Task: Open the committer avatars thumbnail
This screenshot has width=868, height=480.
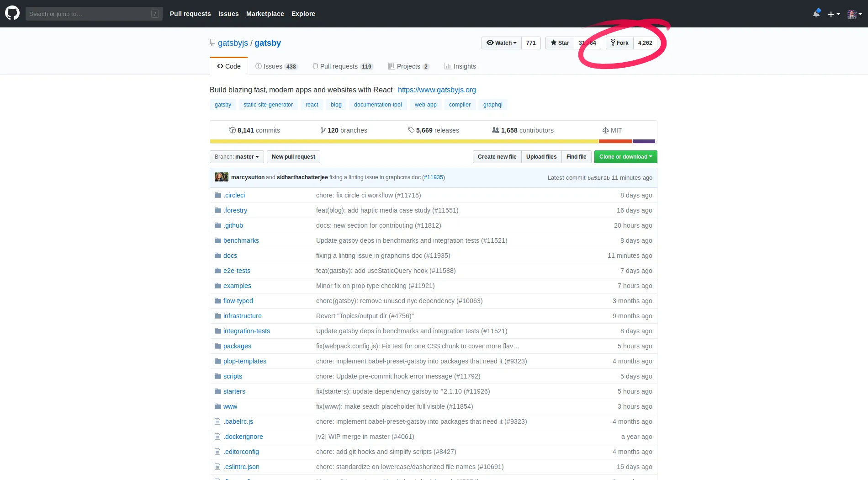Action: (x=222, y=177)
